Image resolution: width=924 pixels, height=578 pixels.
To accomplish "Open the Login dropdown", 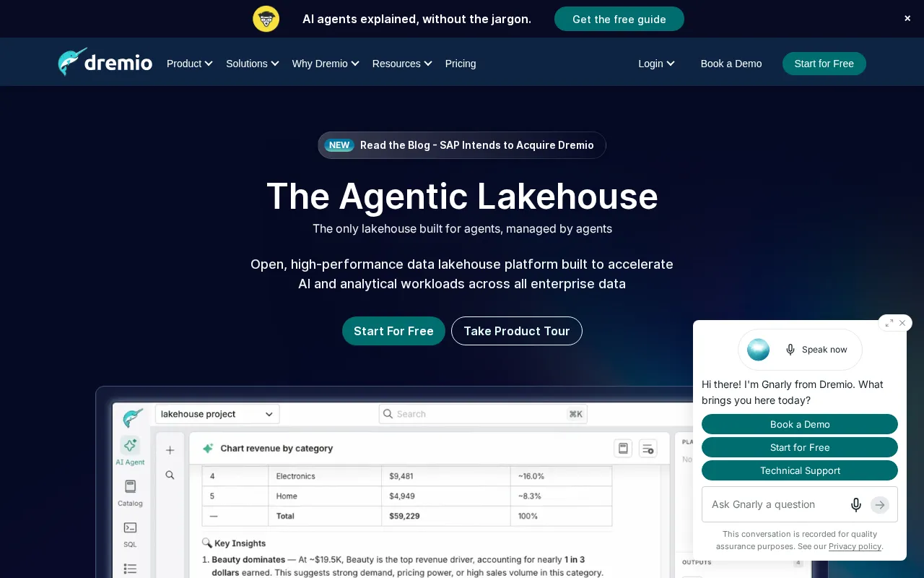I will point(656,64).
